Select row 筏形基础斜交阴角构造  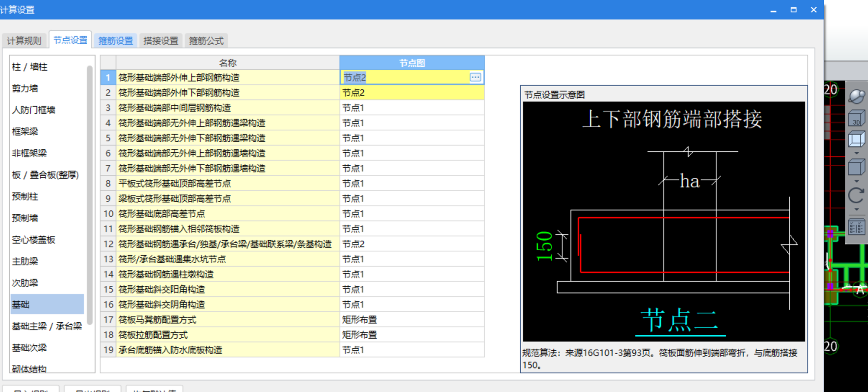pyautogui.click(x=227, y=305)
